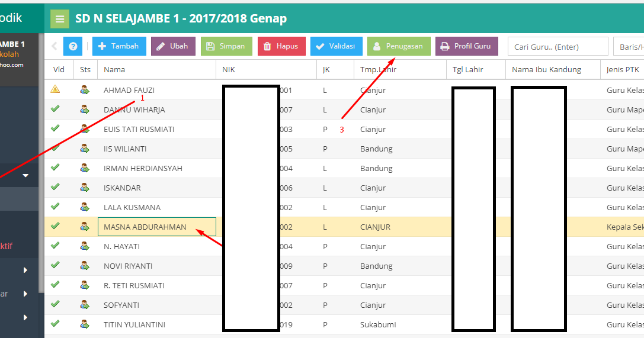The height and width of the screenshot is (338, 644).
Task: Focus the Cari Guru search field
Action: click(558, 46)
